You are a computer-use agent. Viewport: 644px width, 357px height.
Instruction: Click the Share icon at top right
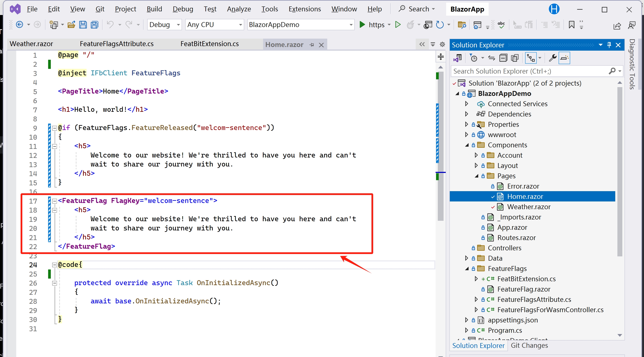(617, 26)
